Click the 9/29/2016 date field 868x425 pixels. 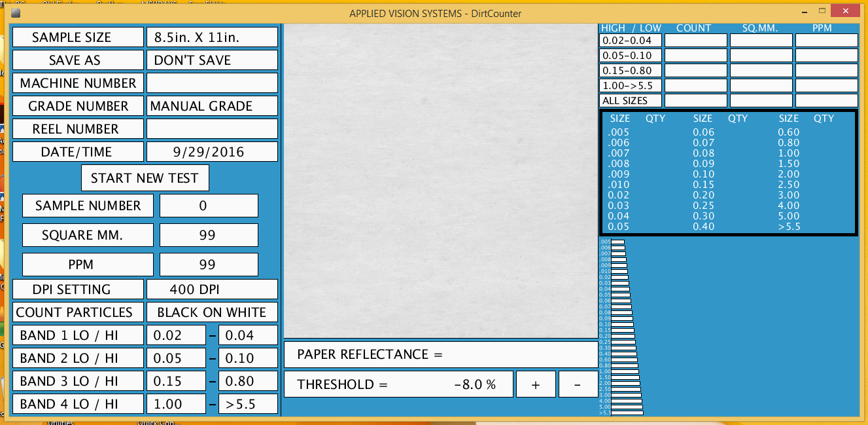pyautogui.click(x=212, y=152)
